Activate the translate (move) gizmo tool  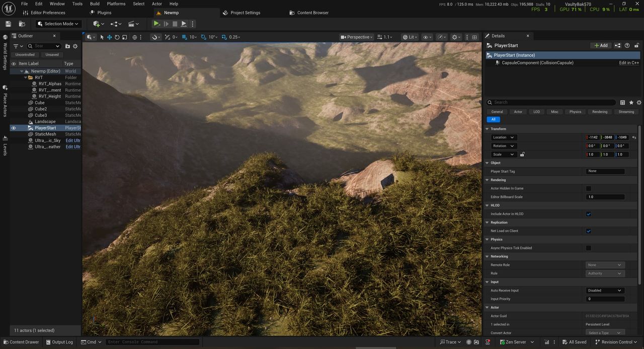[109, 37]
